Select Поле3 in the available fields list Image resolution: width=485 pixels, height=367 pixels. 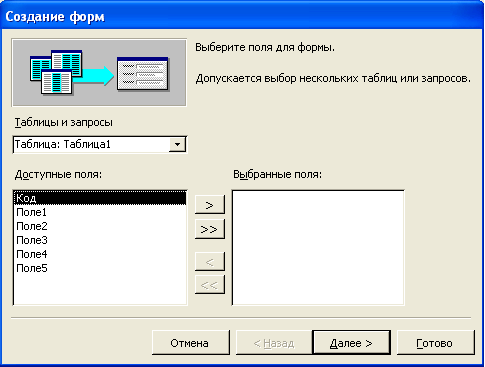[100, 240]
